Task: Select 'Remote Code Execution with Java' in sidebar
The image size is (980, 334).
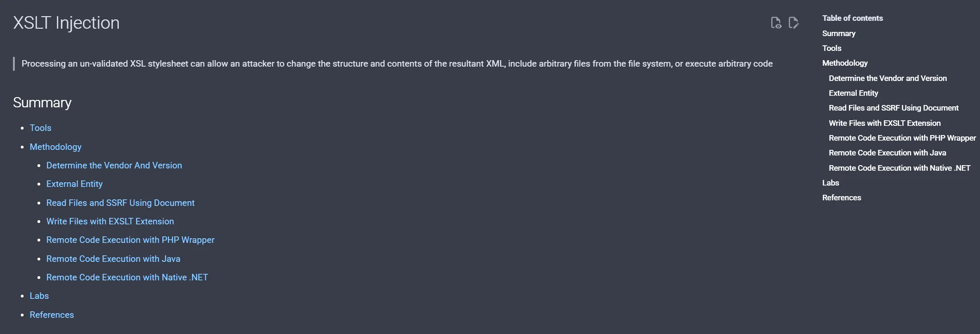Action: [887, 153]
